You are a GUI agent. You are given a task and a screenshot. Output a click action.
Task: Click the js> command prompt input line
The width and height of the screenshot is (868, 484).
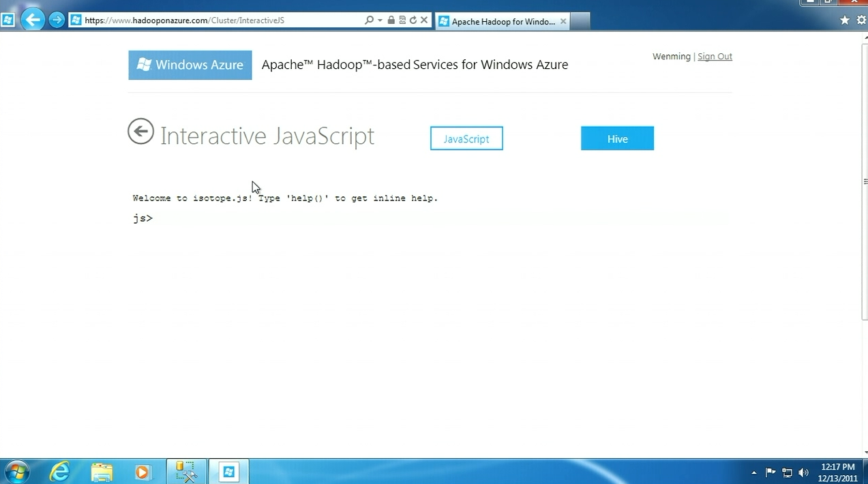point(430,218)
